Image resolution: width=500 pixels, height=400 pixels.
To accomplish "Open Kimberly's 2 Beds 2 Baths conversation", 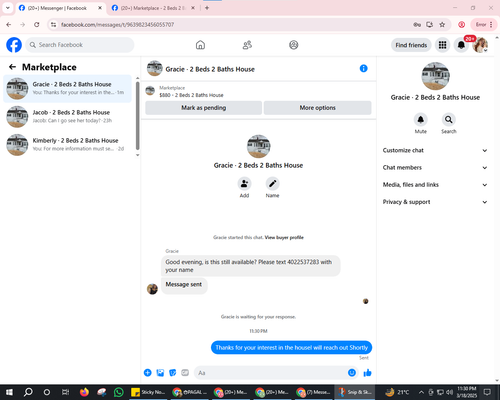I will tap(67, 145).
